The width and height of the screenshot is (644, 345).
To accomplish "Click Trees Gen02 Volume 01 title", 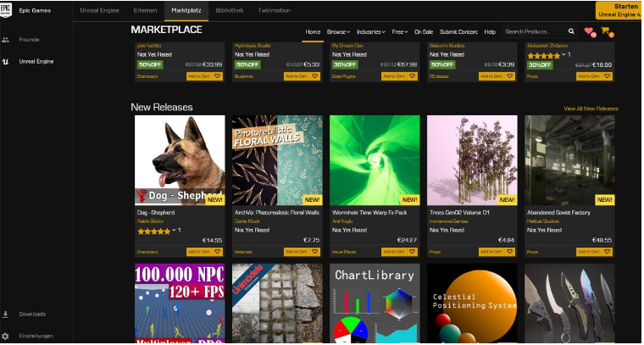I will [459, 213].
